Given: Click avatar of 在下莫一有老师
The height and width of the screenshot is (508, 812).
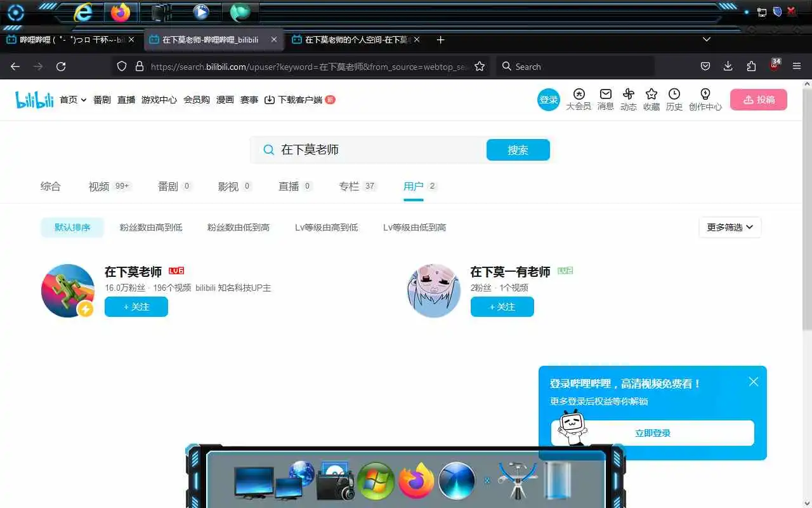Looking at the screenshot, I should [x=434, y=291].
